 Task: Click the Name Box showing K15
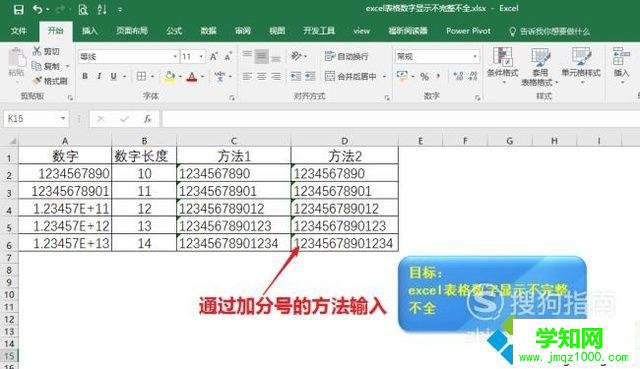(x=31, y=119)
